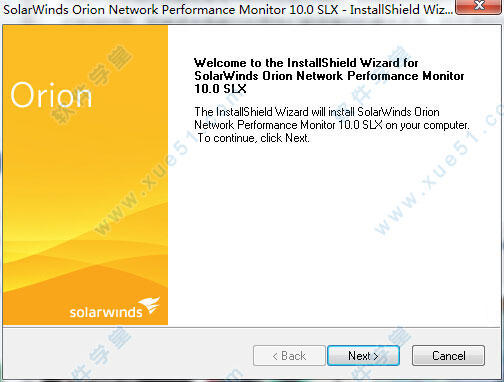This screenshot has width=504, height=382.
Task: Click the bold Welcome to the InstallShield Wizard heading
Action: pos(329,76)
